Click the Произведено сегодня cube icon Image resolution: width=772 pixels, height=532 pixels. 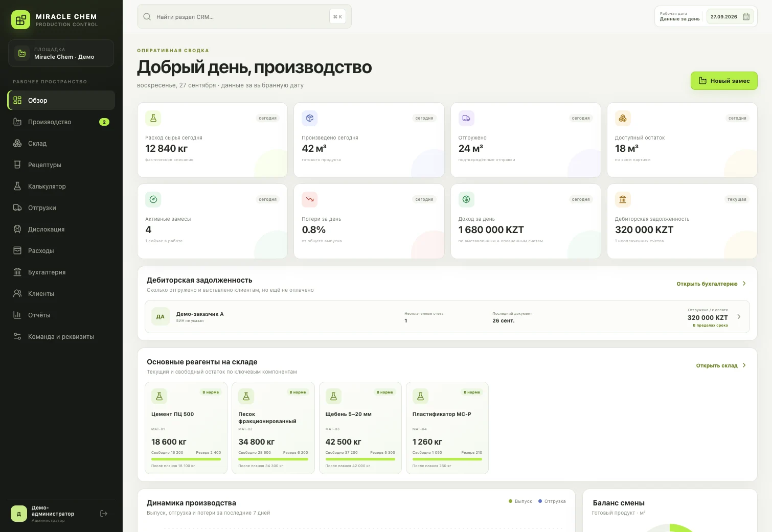coord(310,118)
